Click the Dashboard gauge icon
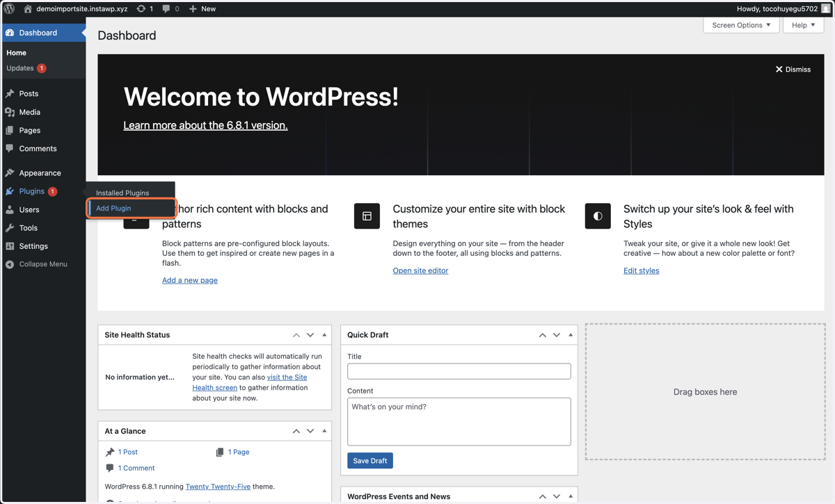The height and width of the screenshot is (504, 835). [x=10, y=33]
